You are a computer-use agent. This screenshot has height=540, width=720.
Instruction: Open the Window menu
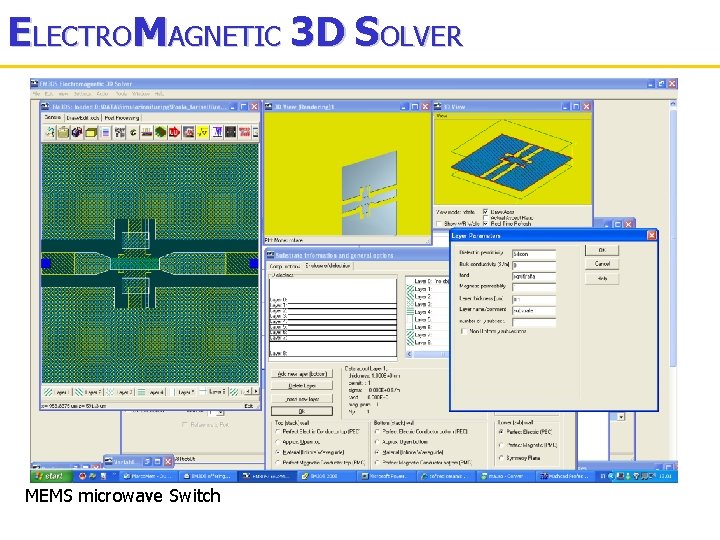pos(141,94)
